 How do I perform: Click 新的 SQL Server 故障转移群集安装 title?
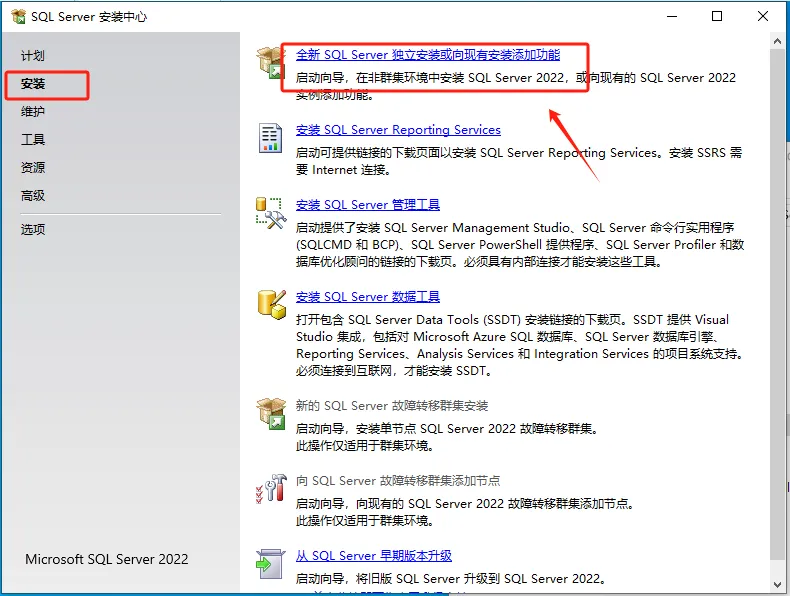[x=392, y=406]
